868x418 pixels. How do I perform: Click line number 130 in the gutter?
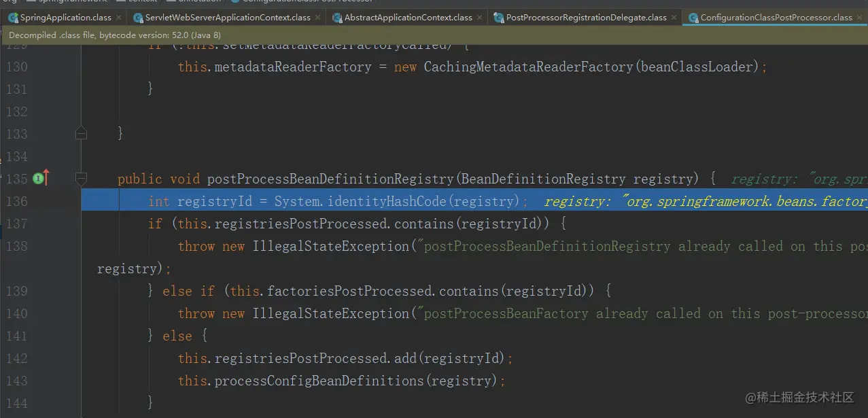[x=17, y=67]
